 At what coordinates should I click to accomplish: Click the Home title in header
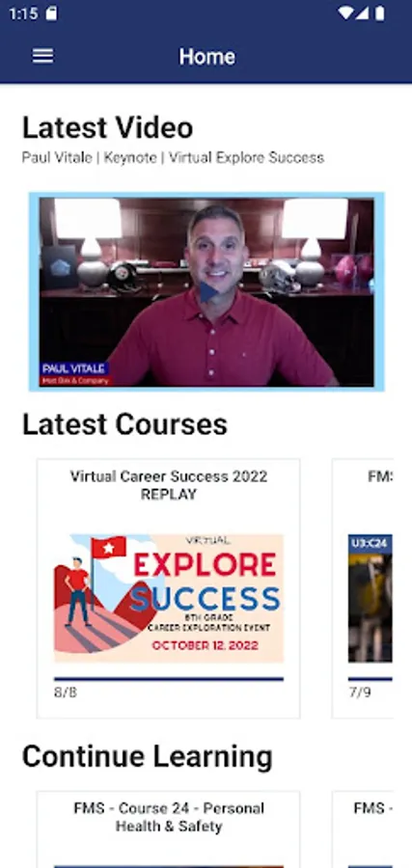(206, 57)
